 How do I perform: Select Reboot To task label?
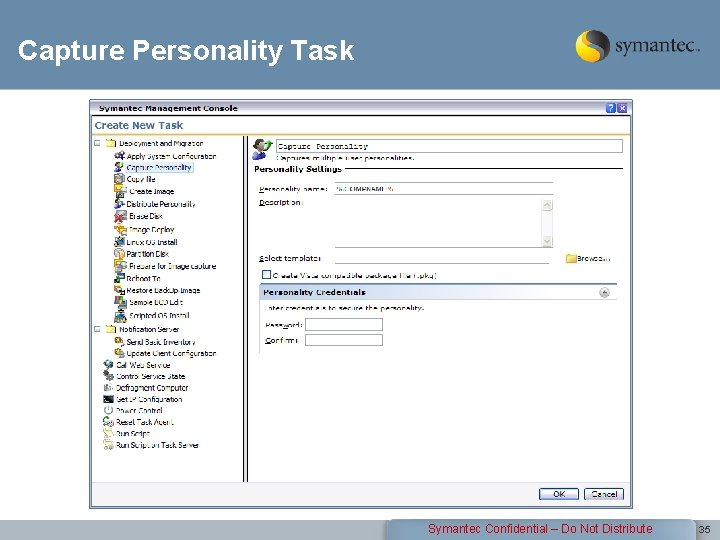(x=143, y=278)
